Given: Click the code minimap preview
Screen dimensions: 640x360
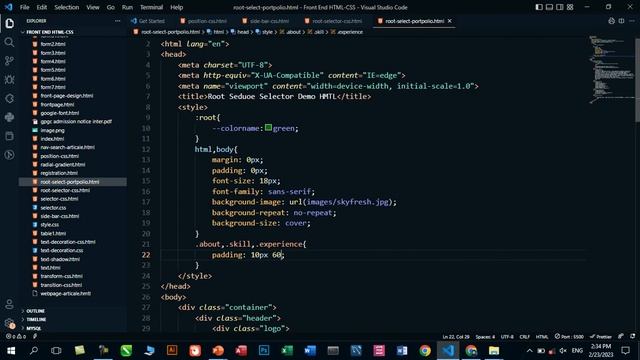Looking at the screenshot, I should [x=611, y=69].
